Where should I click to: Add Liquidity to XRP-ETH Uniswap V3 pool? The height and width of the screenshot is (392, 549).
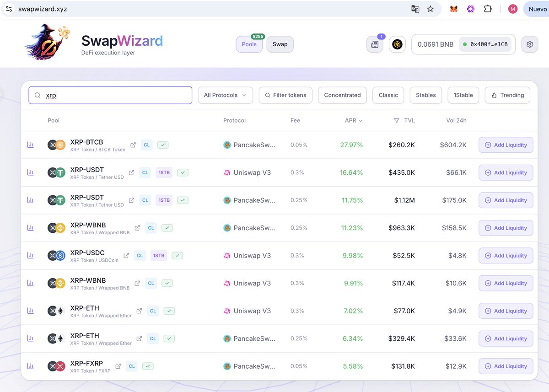[x=506, y=311]
